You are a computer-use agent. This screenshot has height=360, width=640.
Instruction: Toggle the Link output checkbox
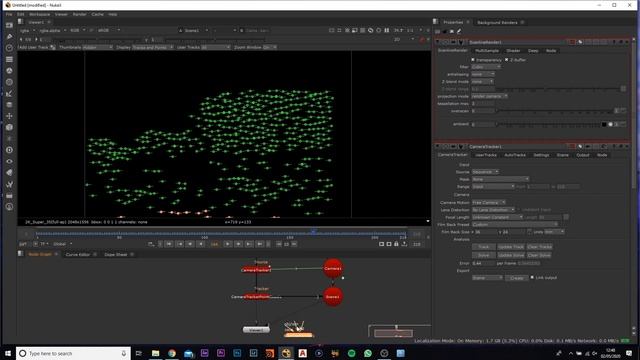(532, 277)
